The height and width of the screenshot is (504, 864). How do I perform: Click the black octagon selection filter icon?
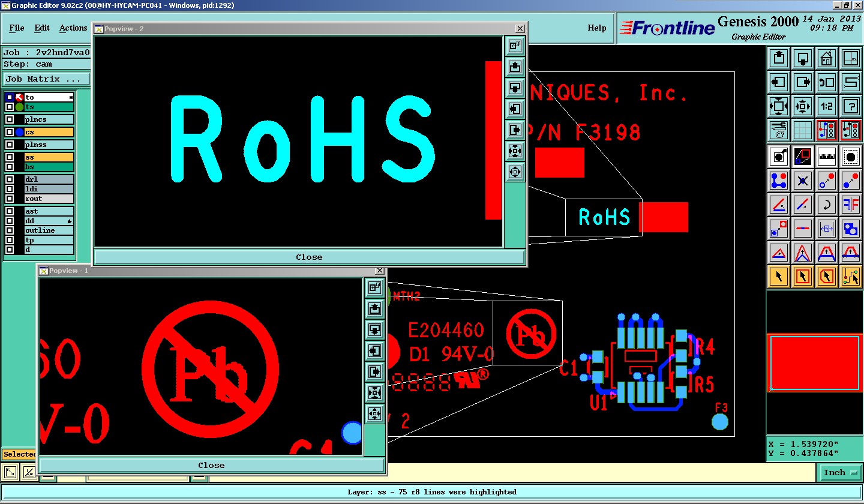point(851,157)
